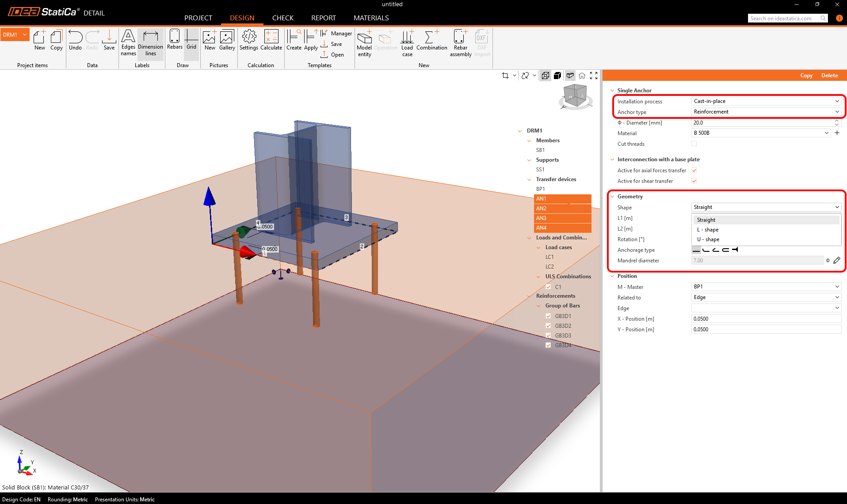
Task: Click the edit pencil beside Mandrel diameter
Action: point(837,261)
